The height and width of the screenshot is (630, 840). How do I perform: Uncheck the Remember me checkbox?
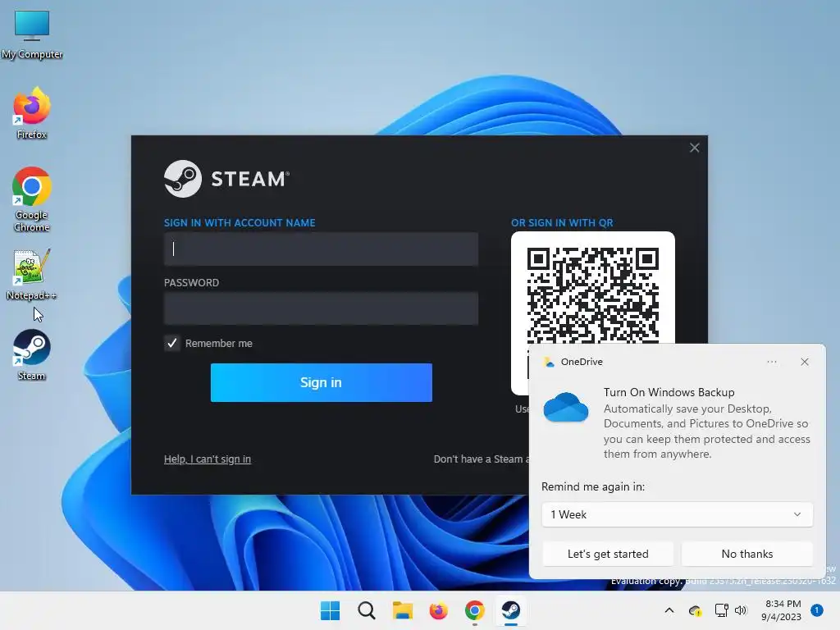172,344
